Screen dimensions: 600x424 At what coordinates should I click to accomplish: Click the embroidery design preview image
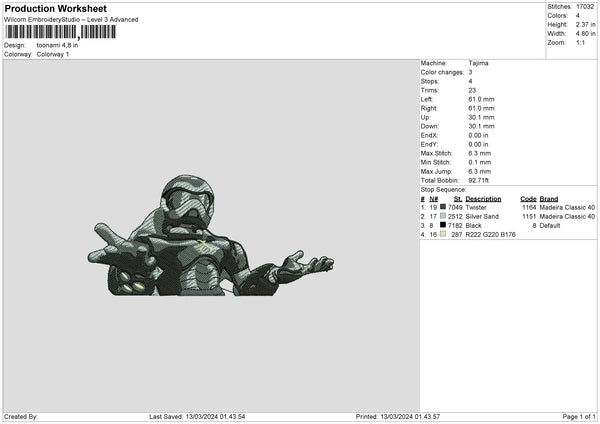211,235
